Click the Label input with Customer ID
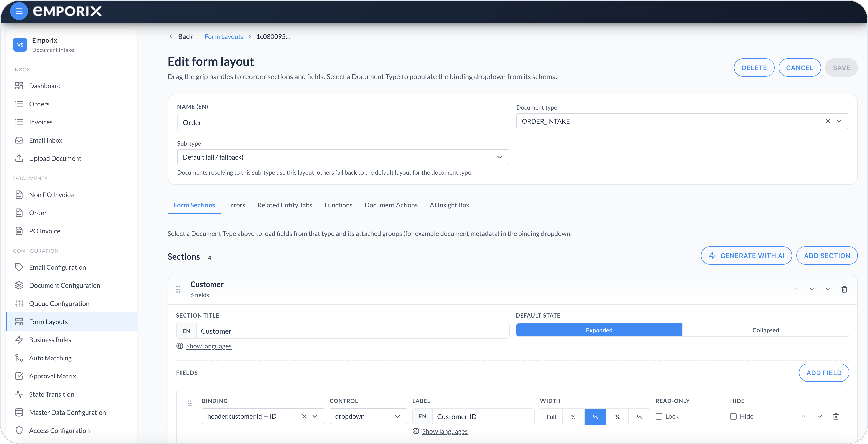The height and width of the screenshot is (444, 868). coord(483,416)
